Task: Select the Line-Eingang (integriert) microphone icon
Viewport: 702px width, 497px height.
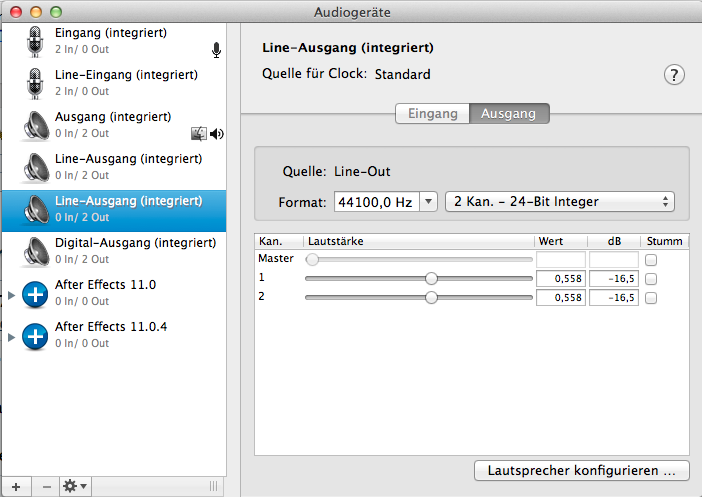Action: pos(36,83)
